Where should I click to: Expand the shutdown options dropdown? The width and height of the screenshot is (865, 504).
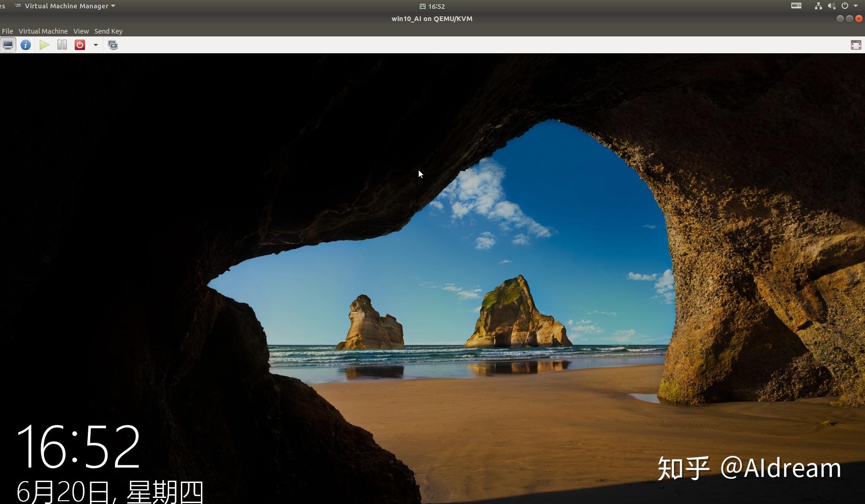(x=96, y=45)
